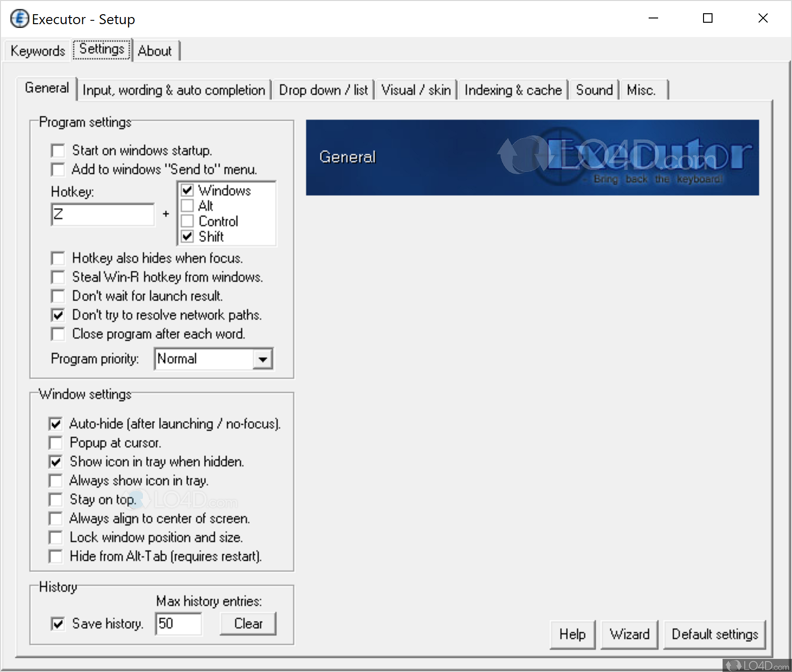Check Don't wait for launch result
Image resolution: width=792 pixels, height=672 pixels.
click(58, 296)
